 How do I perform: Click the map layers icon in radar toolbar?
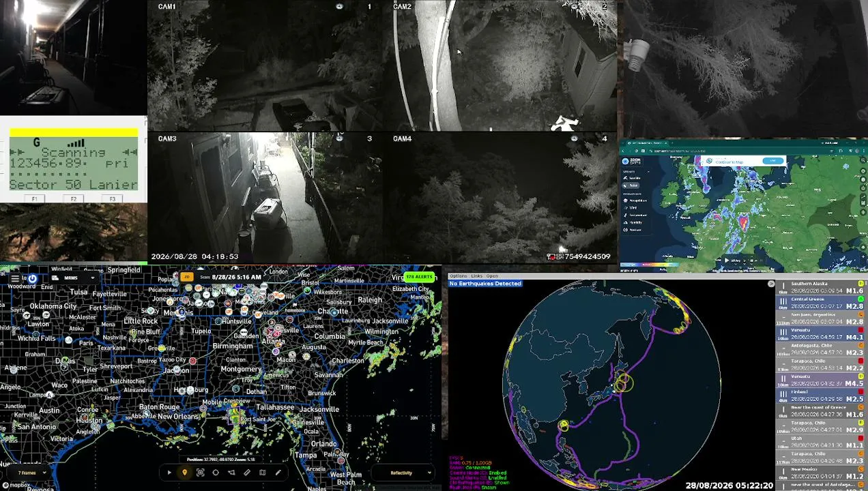[263, 473]
